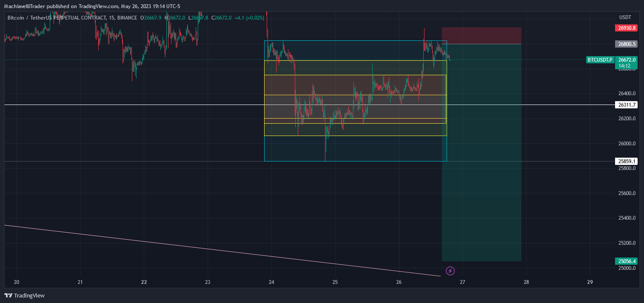Click the grey 26800.5 entry price label
Screen dimensions: 644x303
click(627, 44)
